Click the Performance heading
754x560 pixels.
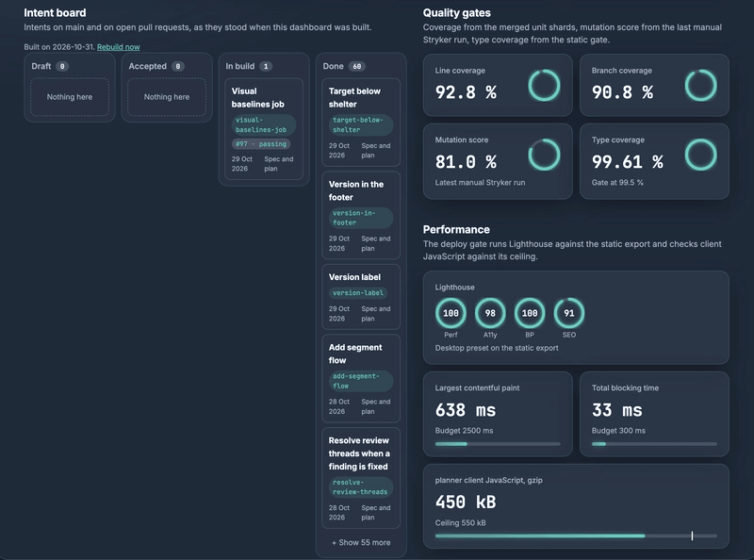click(x=456, y=229)
